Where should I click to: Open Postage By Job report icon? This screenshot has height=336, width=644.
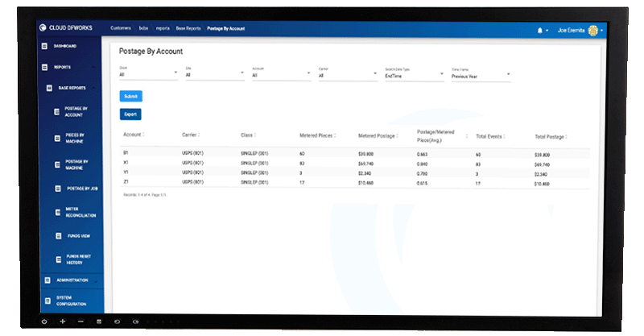coord(58,189)
